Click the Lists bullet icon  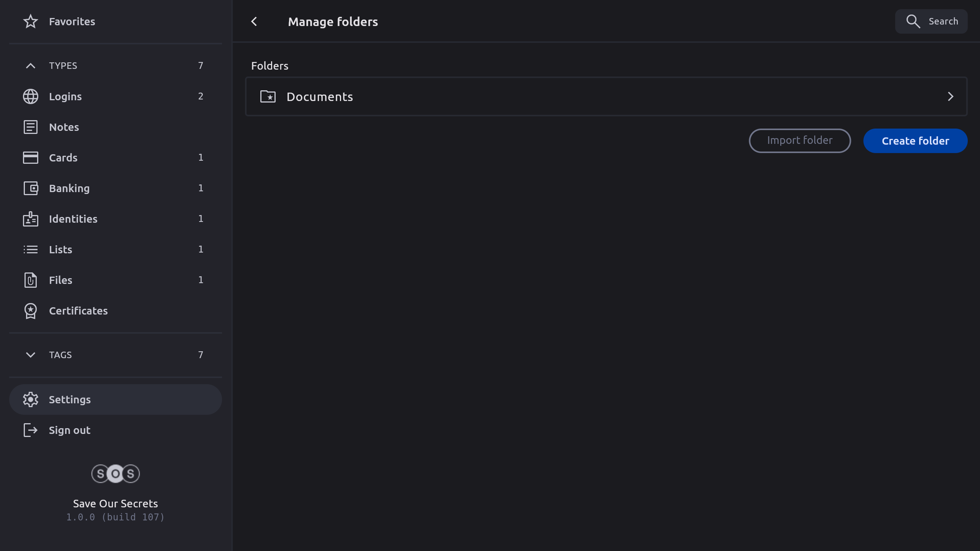pyautogui.click(x=31, y=249)
